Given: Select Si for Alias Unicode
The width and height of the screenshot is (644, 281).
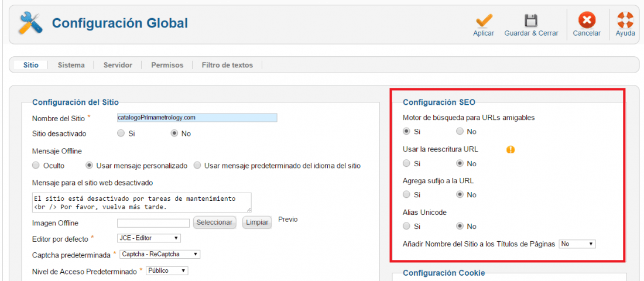Looking at the screenshot, I should 407,226.
